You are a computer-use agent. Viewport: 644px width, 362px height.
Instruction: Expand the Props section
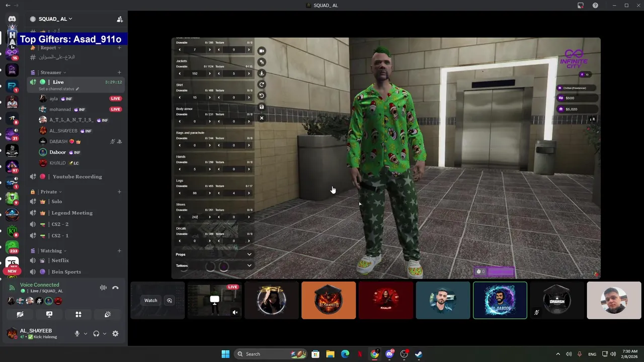[x=214, y=254]
